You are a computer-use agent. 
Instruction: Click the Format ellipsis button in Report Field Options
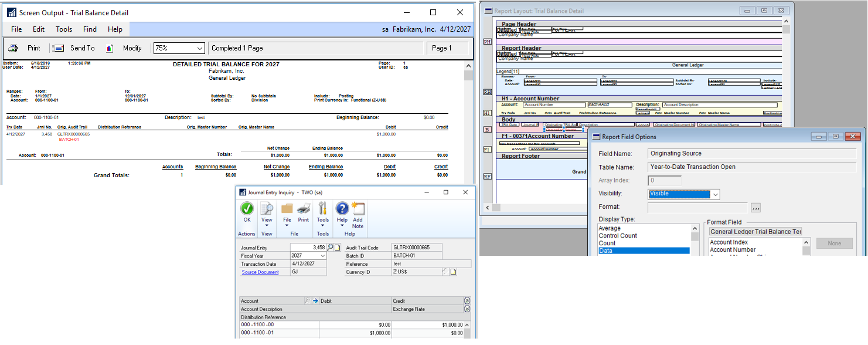[756, 207]
